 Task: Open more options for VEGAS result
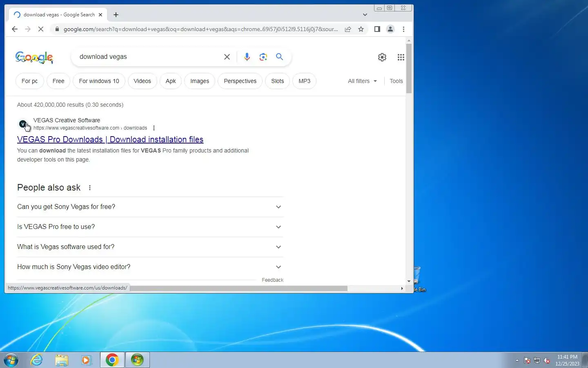[154, 128]
